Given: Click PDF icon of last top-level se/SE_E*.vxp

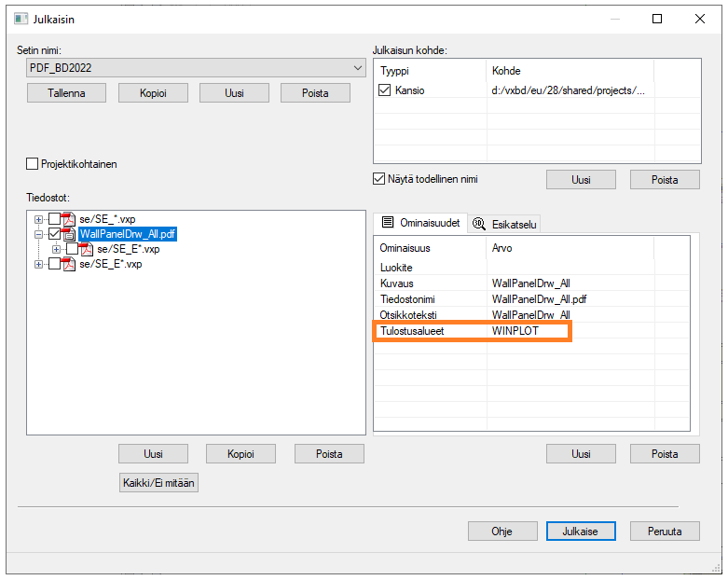Looking at the screenshot, I should tap(69, 264).
